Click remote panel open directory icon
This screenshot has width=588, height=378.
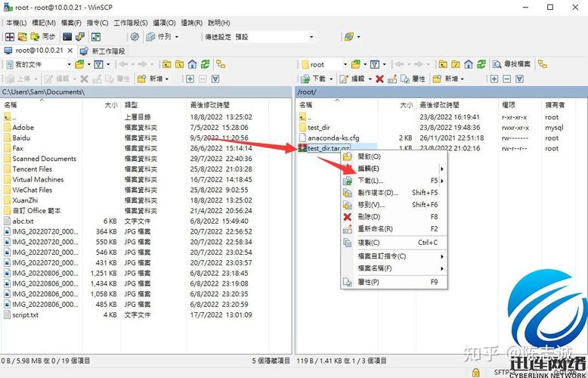coord(355,64)
